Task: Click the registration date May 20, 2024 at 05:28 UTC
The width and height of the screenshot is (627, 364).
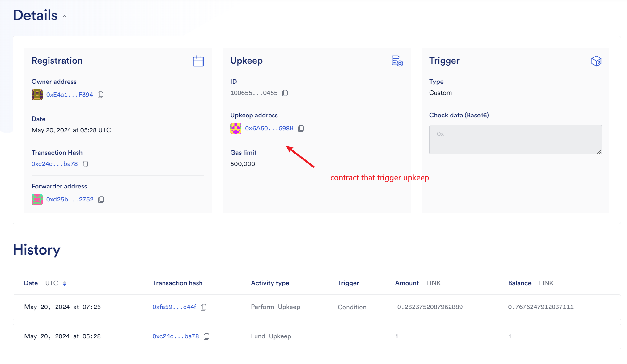Action: tap(71, 130)
